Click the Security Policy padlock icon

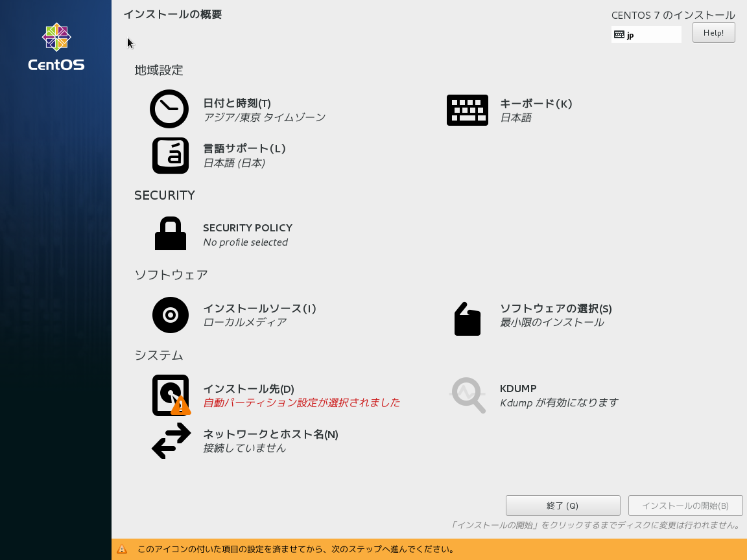[170, 233]
